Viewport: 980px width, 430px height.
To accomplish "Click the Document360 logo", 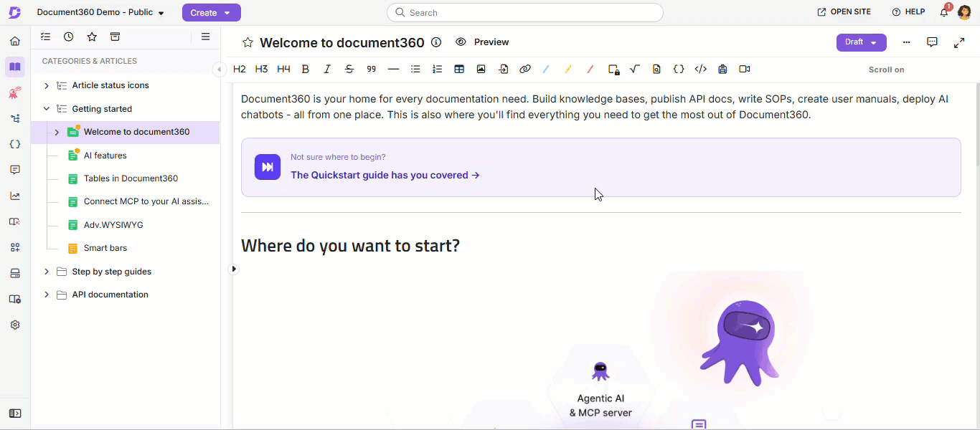I will point(15,13).
